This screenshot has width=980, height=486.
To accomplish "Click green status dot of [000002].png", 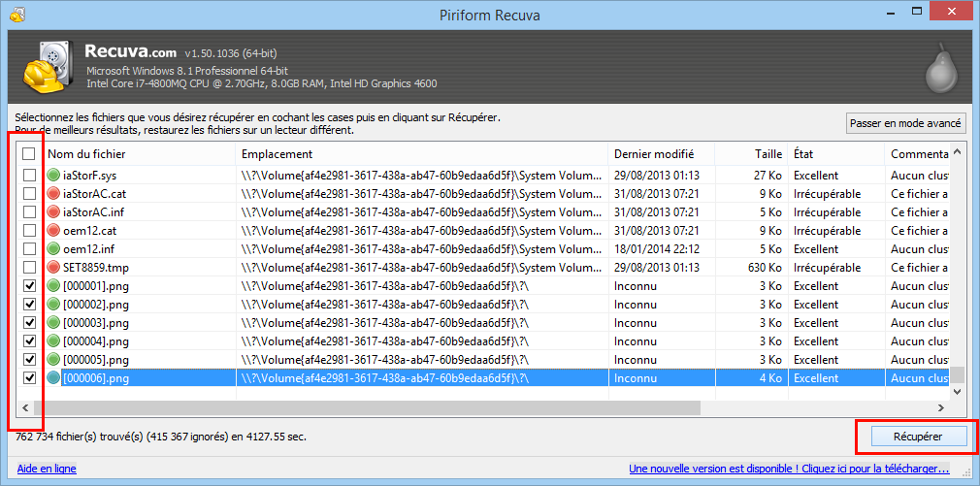I will (53, 305).
